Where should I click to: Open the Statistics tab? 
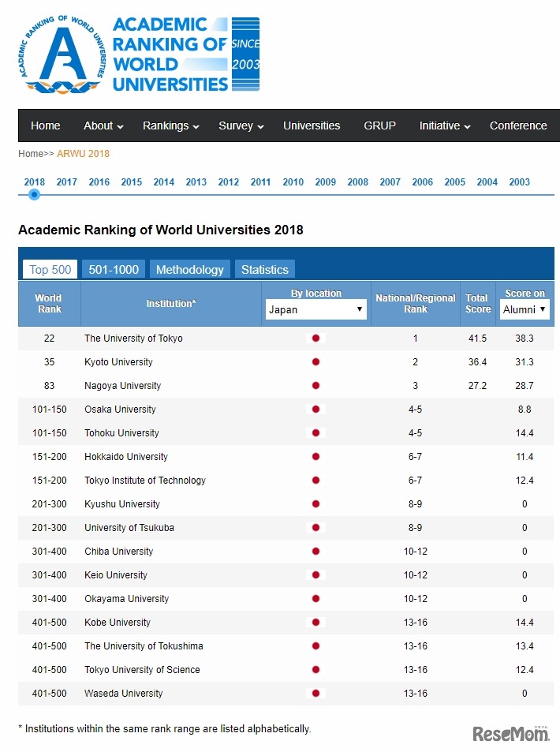(265, 270)
